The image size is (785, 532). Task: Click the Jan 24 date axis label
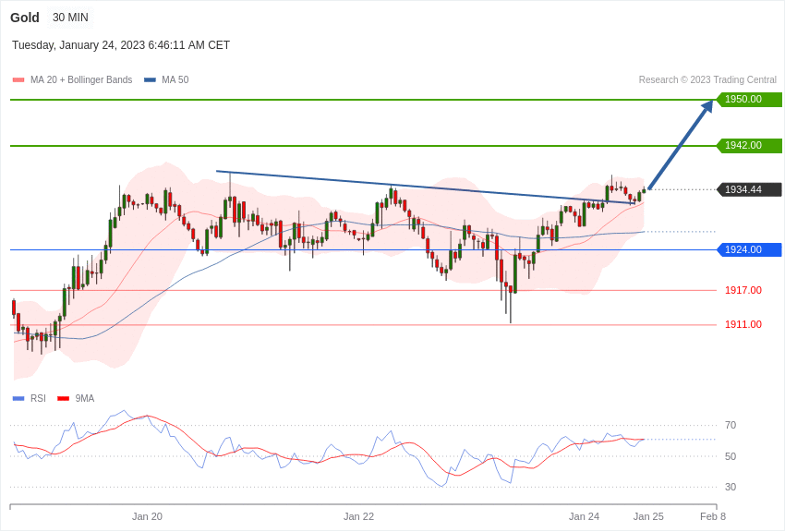[584, 516]
